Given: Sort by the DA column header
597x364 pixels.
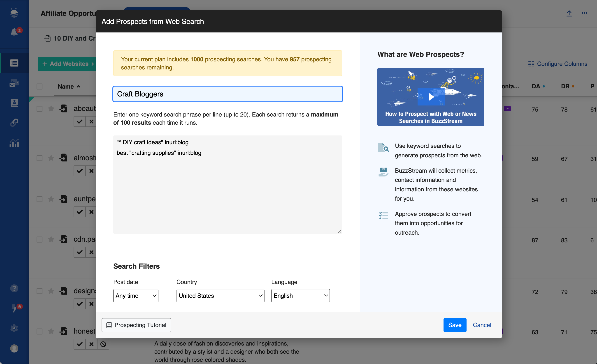Looking at the screenshot, I should pyautogui.click(x=536, y=86).
